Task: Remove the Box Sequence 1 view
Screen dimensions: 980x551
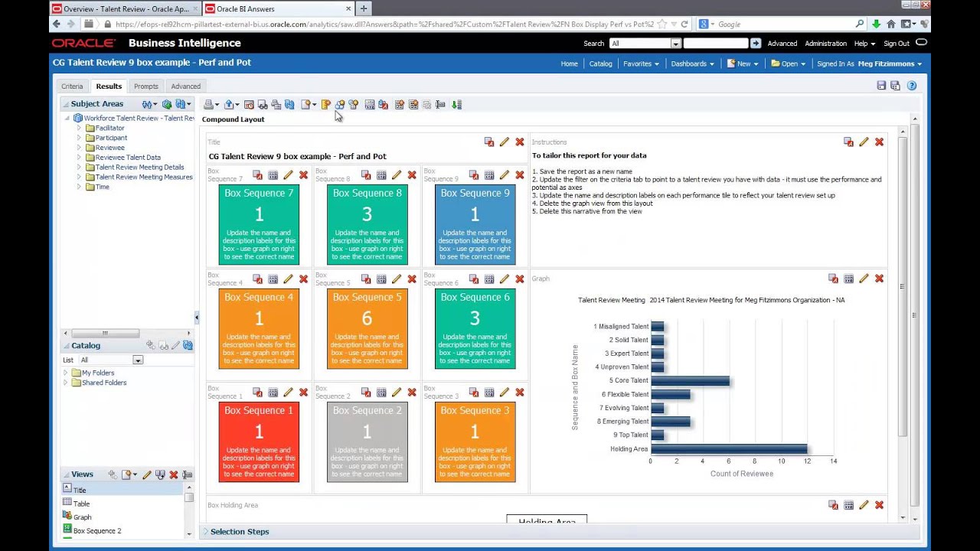Action: 303,392
